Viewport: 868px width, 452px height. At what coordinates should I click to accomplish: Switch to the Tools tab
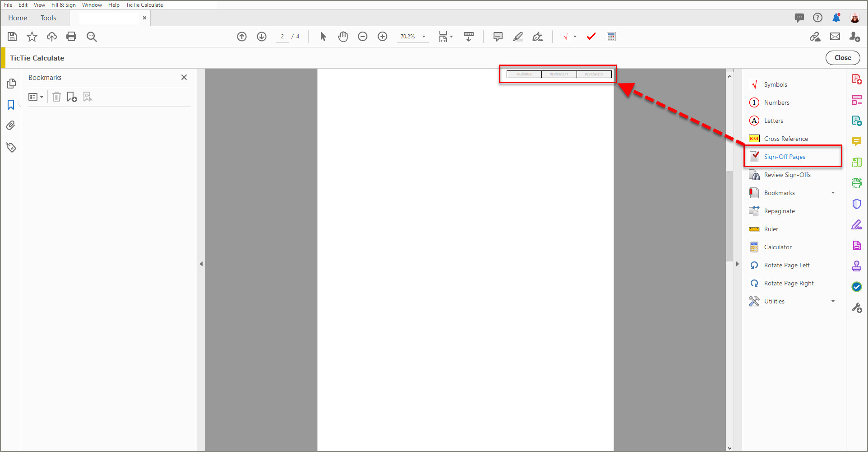pos(48,18)
